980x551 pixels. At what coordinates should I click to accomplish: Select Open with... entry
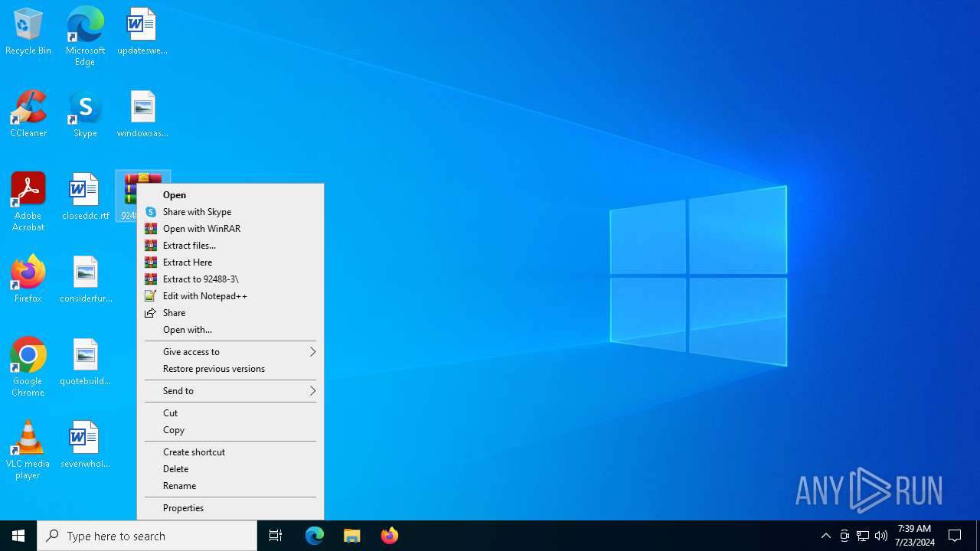pyautogui.click(x=230, y=330)
